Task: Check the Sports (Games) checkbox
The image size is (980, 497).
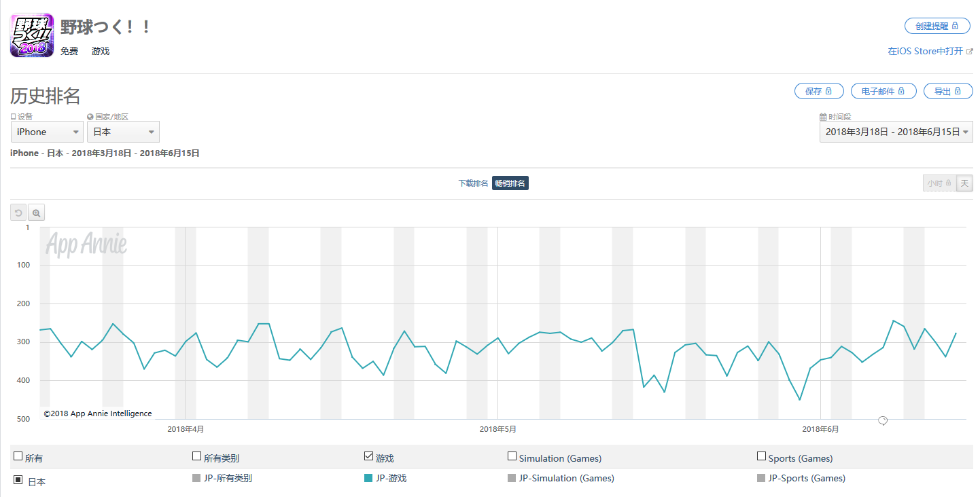Action: 761,457
